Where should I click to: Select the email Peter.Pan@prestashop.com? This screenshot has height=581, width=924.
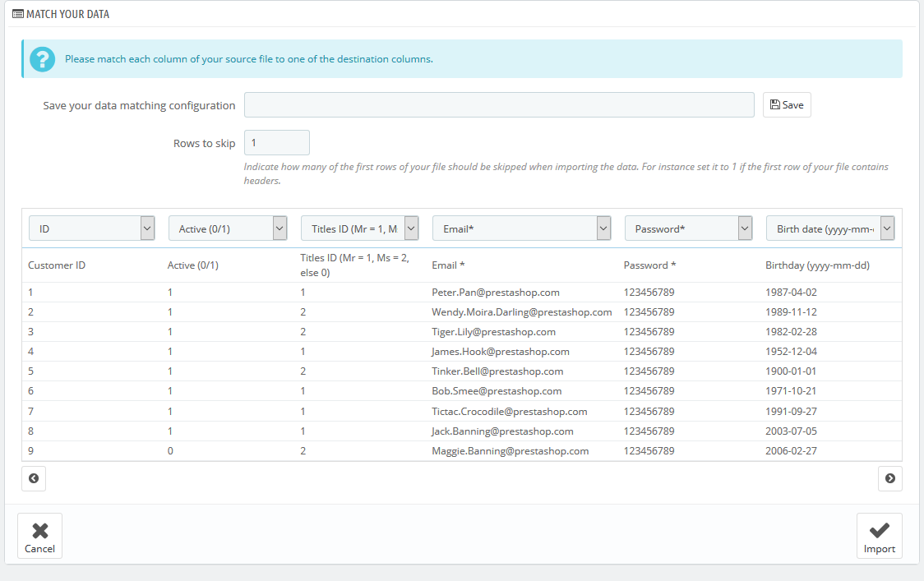click(x=497, y=292)
